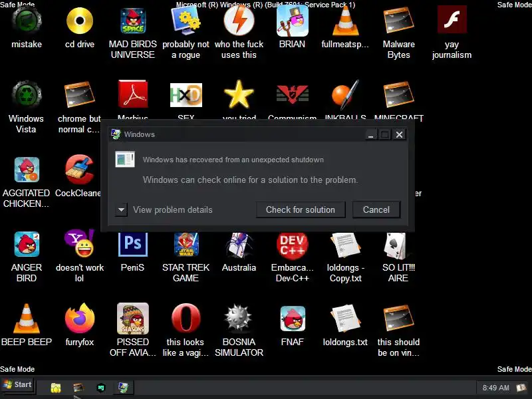Open MAD BIRDS UNIVERSE desktop icon

pyautogui.click(x=133, y=21)
